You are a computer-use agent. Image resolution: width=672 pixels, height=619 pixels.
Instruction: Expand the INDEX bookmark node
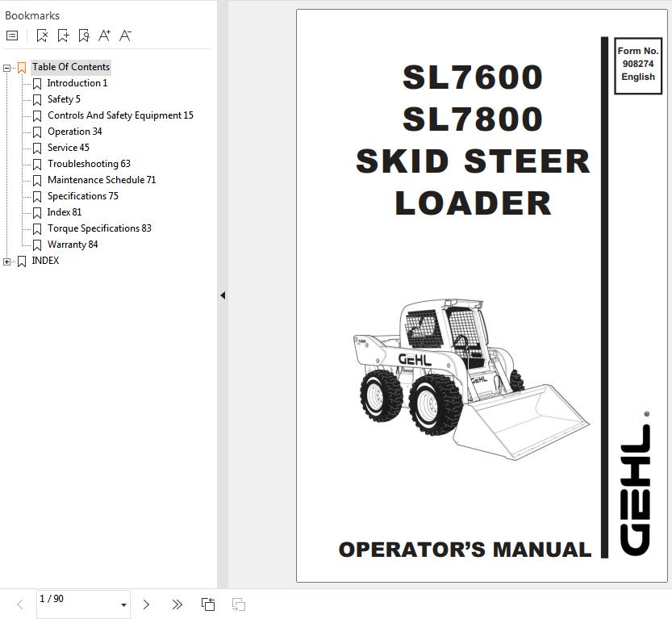[6, 262]
